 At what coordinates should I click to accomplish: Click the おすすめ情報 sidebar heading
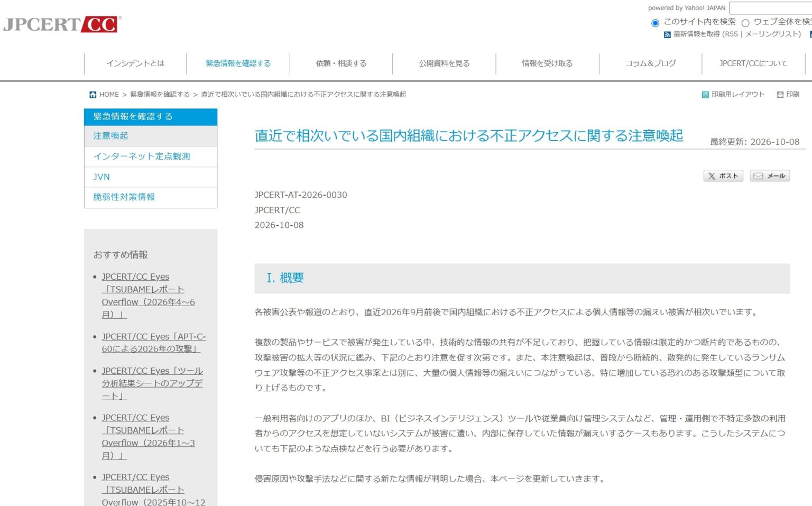click(x=121, y=255)
